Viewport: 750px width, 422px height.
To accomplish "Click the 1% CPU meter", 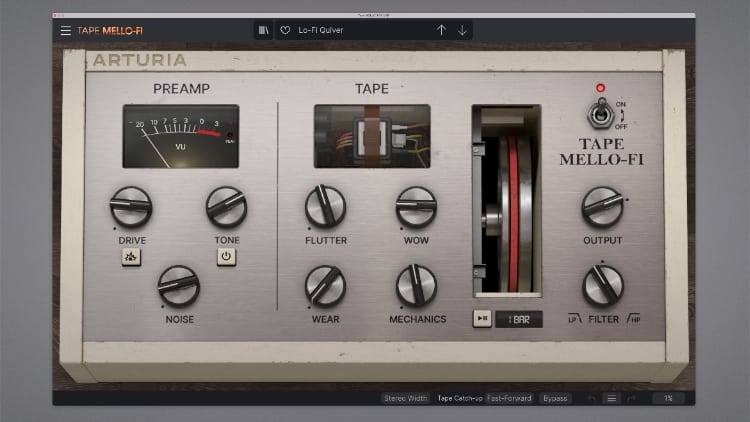I will tap(668, 398).
